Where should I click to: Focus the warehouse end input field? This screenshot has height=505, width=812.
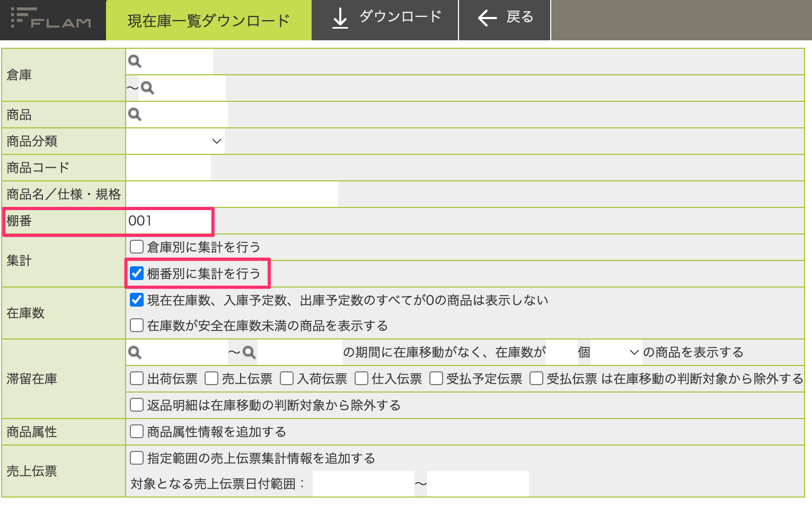tap(190, 88)
